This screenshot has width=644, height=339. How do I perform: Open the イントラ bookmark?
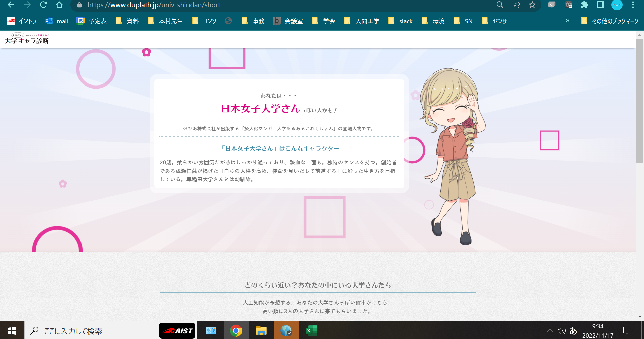[22, 21]
